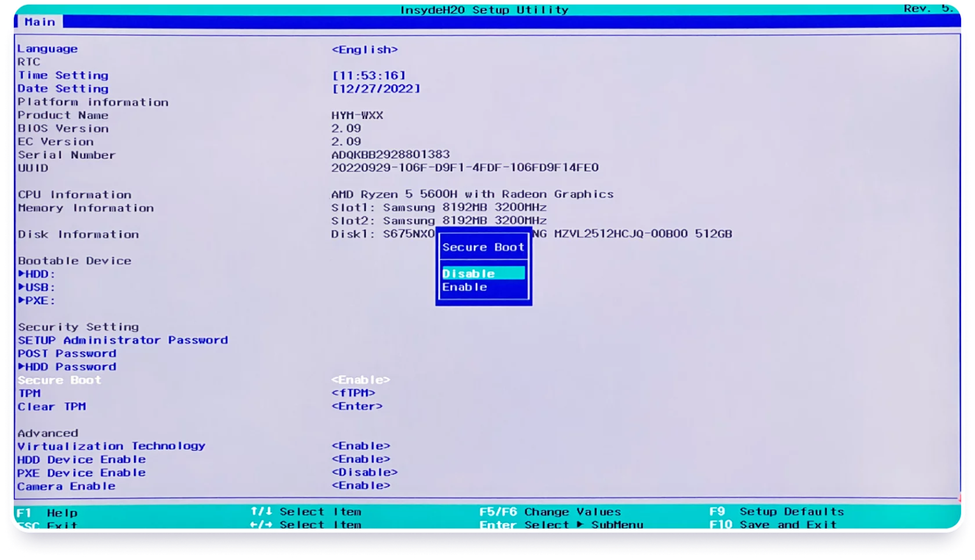Expand the HDD bootable device submenu

click(37, 274)
